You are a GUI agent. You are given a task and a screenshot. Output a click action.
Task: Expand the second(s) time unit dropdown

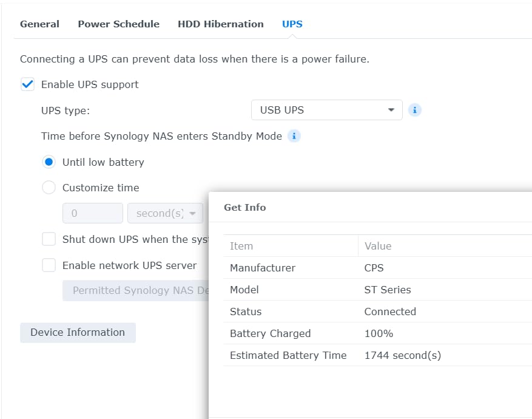coord(165,214)
